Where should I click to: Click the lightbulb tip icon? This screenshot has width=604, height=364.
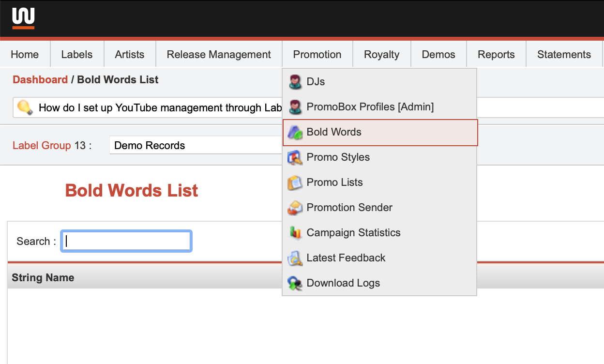click(x=25, y=107)
